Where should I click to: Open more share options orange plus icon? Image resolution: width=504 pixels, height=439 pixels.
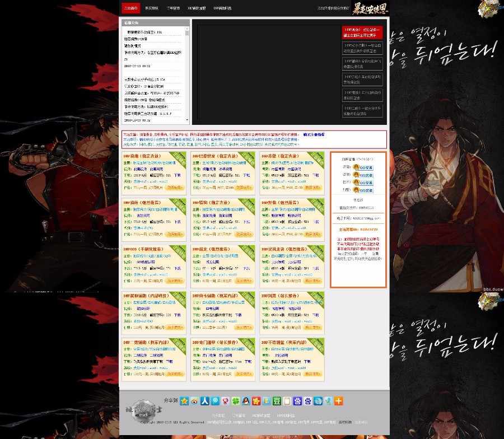(x=338, y=401)
